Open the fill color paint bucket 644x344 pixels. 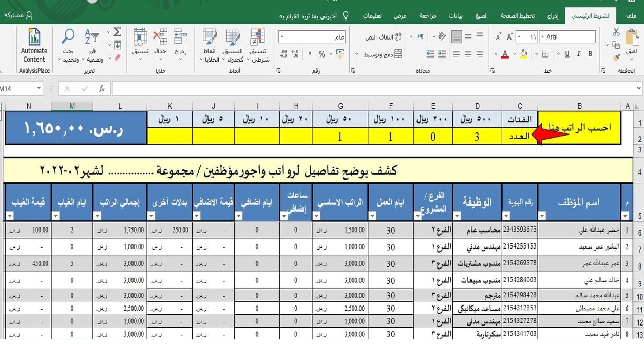[x=524, y=54]
